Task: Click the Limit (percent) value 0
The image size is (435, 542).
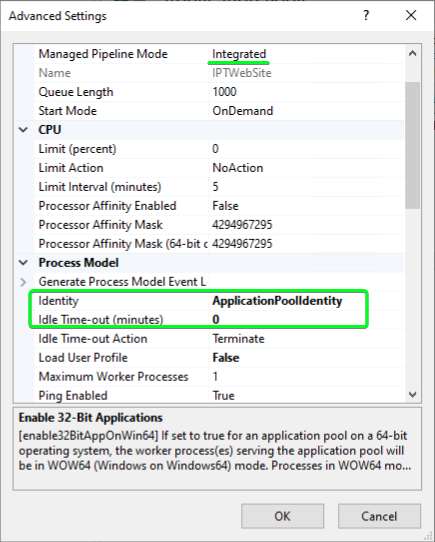Action: (x=215, y=149)
